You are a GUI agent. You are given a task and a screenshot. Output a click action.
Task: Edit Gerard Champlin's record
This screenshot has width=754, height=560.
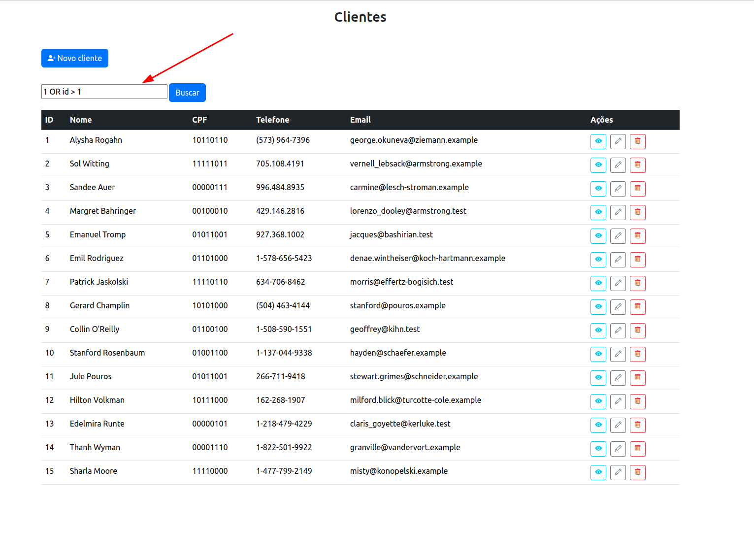[618, 307]
